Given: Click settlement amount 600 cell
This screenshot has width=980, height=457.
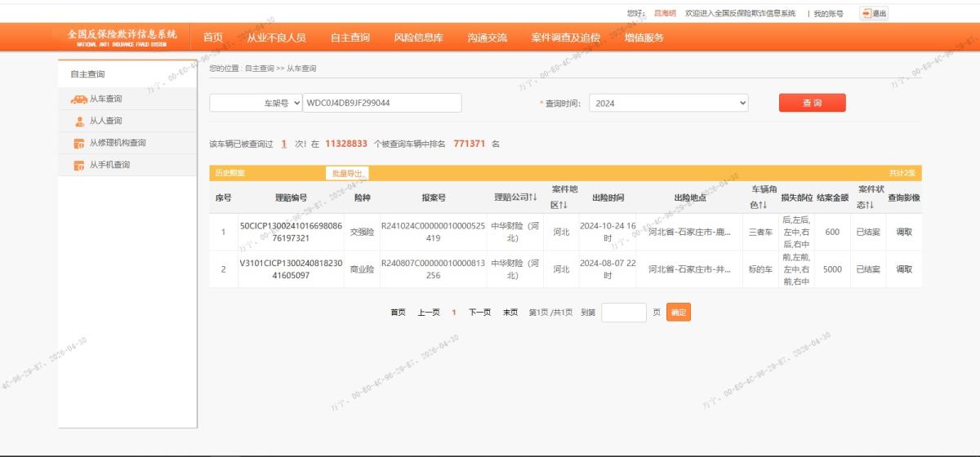Looking at the screenshot, I should 832,232.
